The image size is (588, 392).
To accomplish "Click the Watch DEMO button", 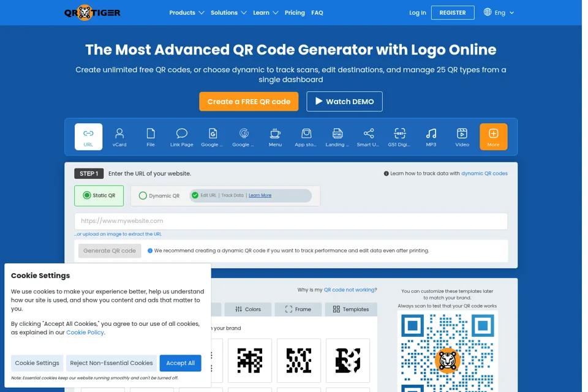I will (x=344, y=101).
